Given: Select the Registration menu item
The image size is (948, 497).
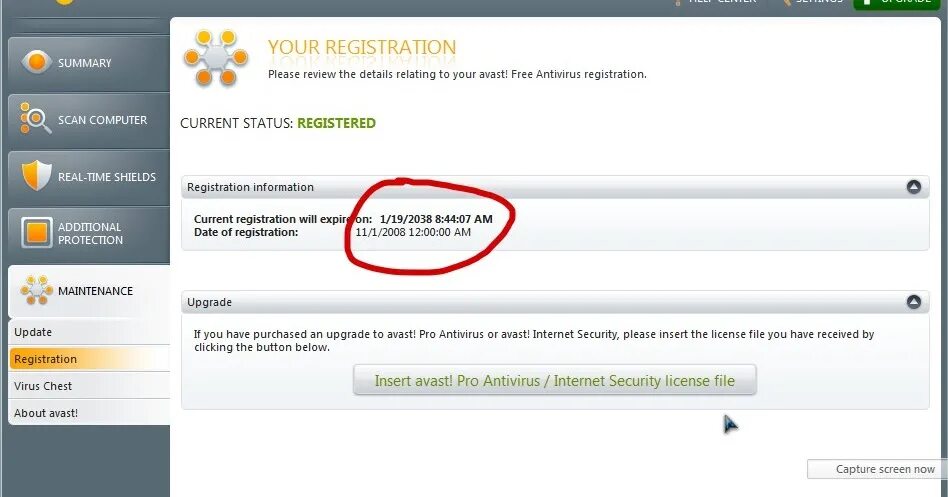Looking at the screenshot, I should point(46,359).
